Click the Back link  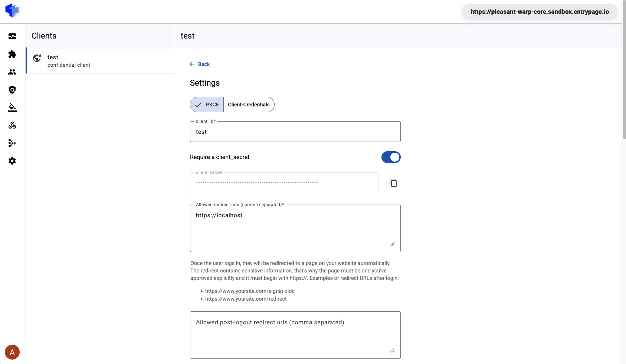pyautogui.click(x=200, y=64)
